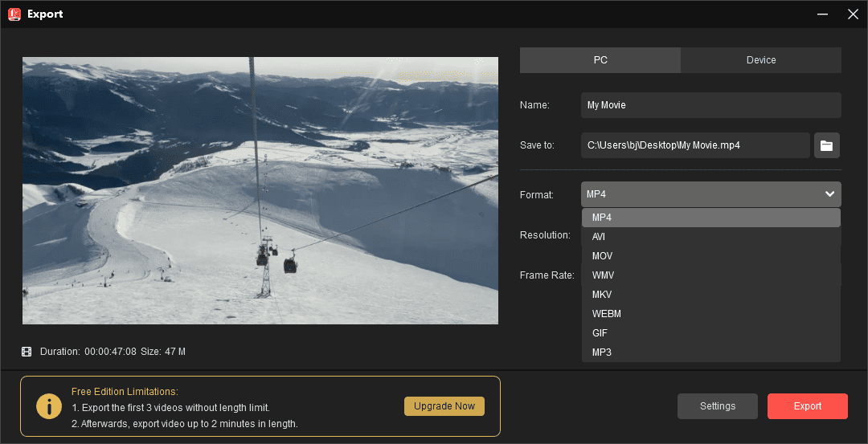
Task: Click the Resolution label
Action: coord(545,235)
